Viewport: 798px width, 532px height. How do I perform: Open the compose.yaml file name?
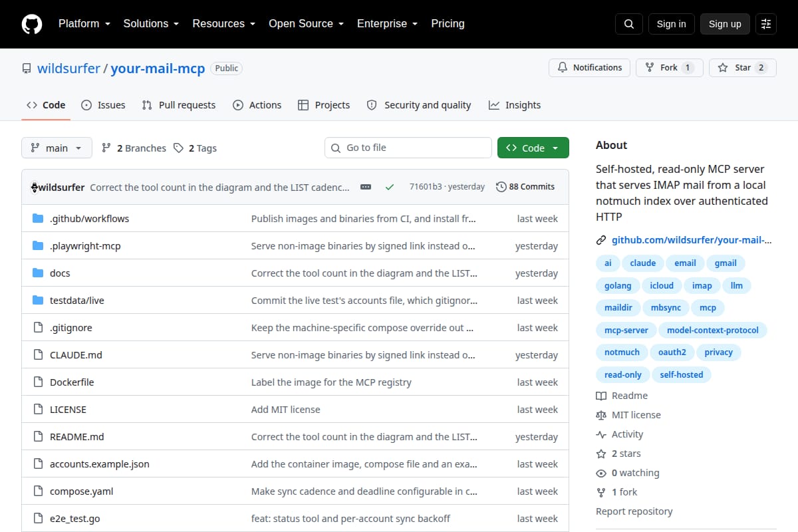coord(82,491)
